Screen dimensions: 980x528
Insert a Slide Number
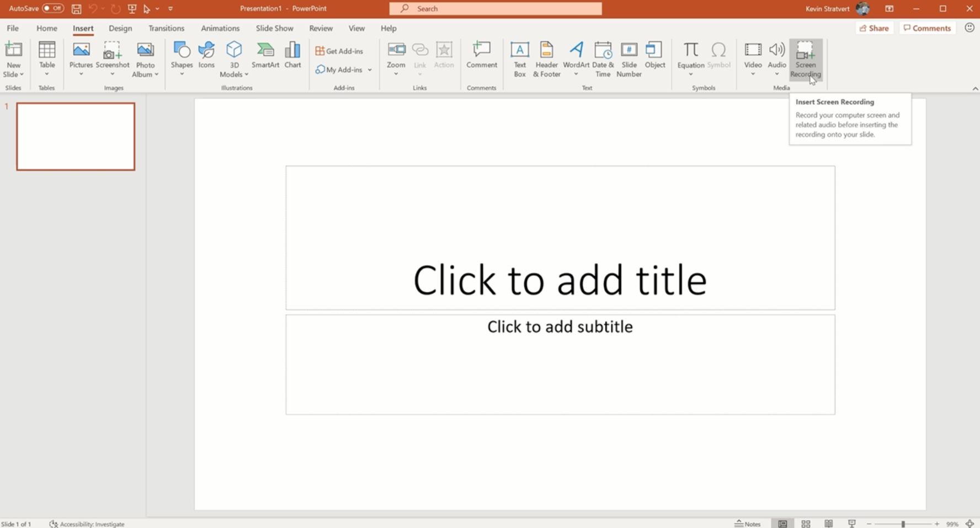[x=629, y=58]
